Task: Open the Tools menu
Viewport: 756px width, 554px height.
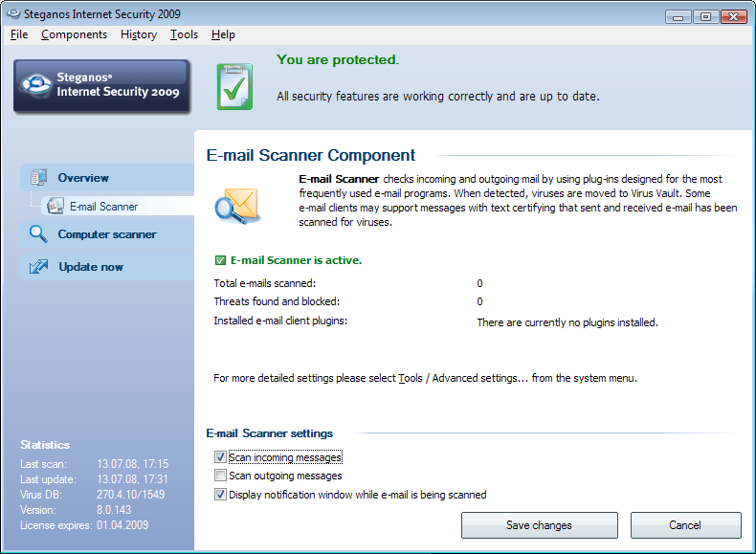Action: tap(184, 34)
